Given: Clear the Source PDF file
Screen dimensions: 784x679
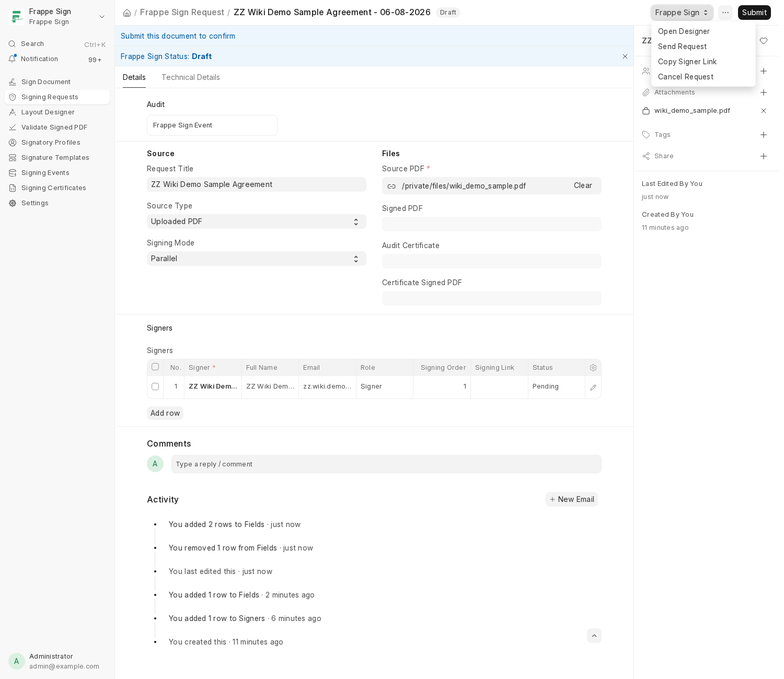Looking at the screenshot, I should (583, 185).
